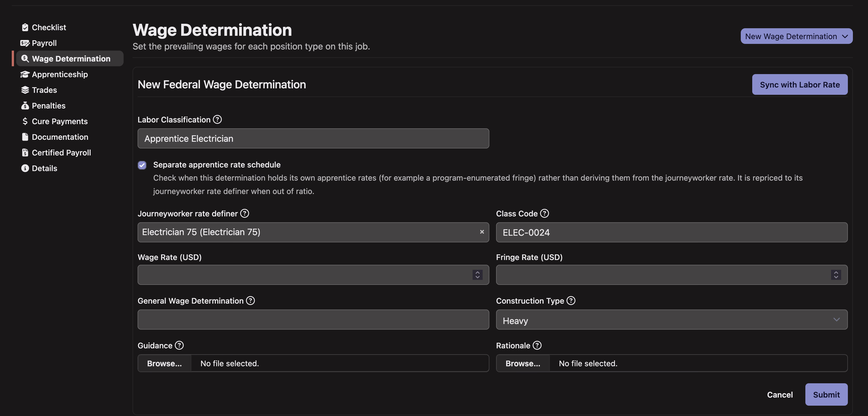Viewport: 868px width, 416px height.
Task: Click the Certified Payroll invoice icon
Action: click(x=25, y=153)
